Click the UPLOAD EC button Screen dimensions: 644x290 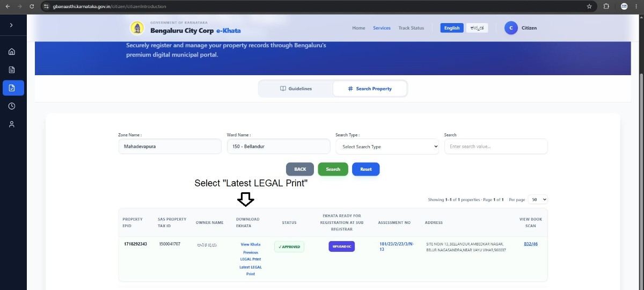pyautogui.click(x=342, y=247)
